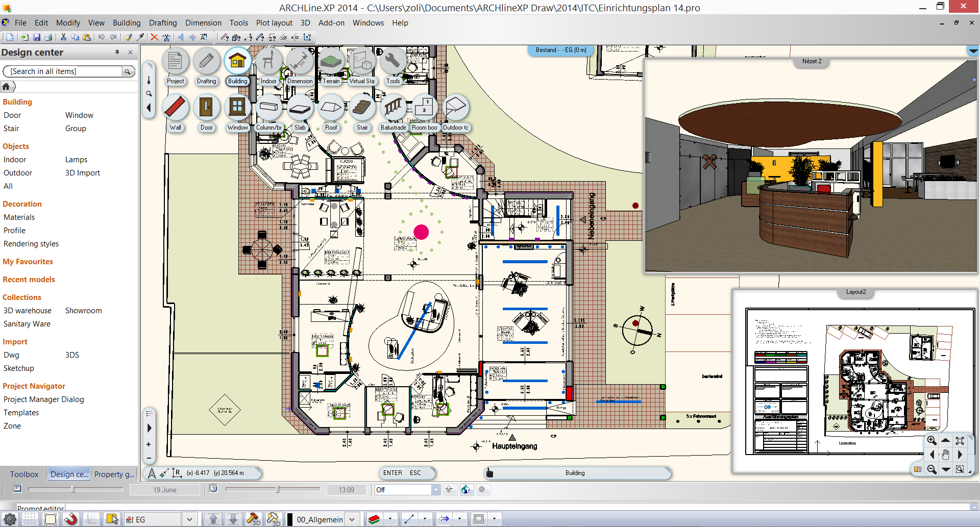Toggle the calendar date button for sun
Image resolution: width=980 pixels, height=527 pixels.
point(17,489)
